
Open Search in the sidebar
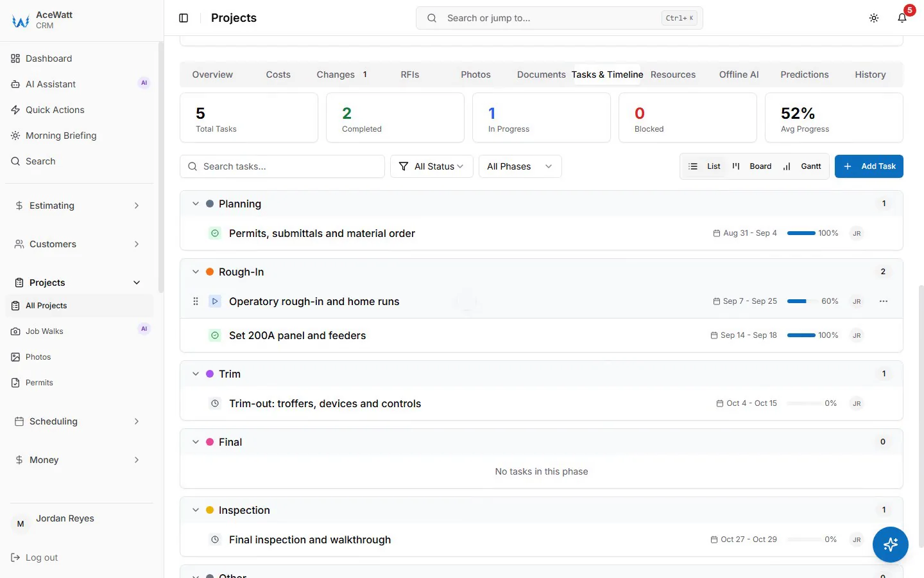coord(80,161)
